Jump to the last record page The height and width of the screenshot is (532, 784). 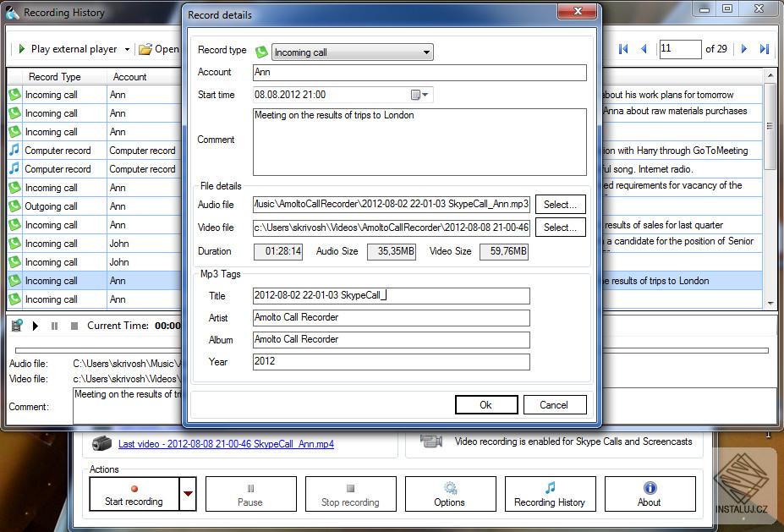(x=764, y=49)
